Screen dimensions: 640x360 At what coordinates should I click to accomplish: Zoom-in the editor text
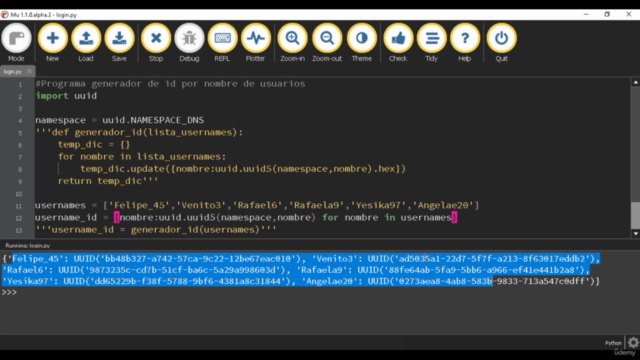(x=292, y=42)
